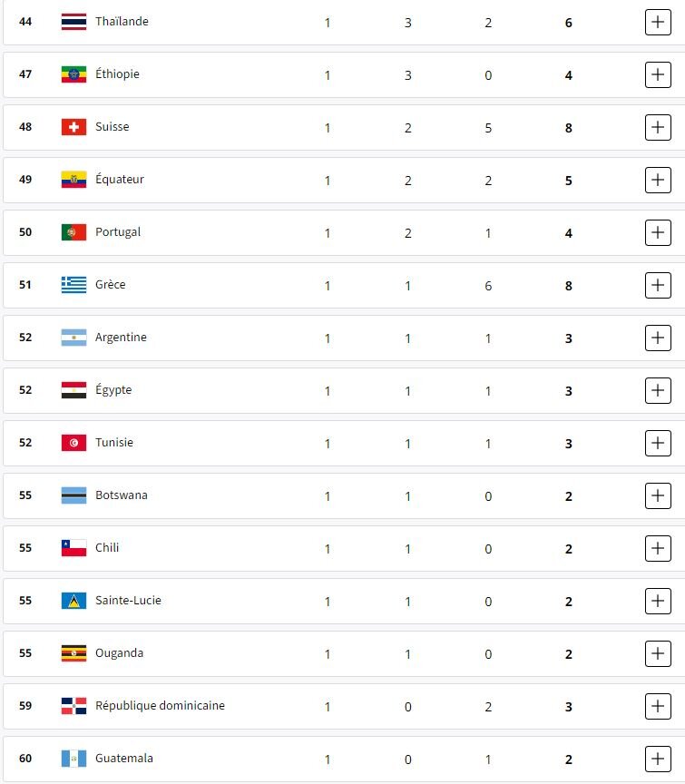685x784 pixels.
Task: Click the Éthiopie flag icon
Action: click(x=73, y=74)
